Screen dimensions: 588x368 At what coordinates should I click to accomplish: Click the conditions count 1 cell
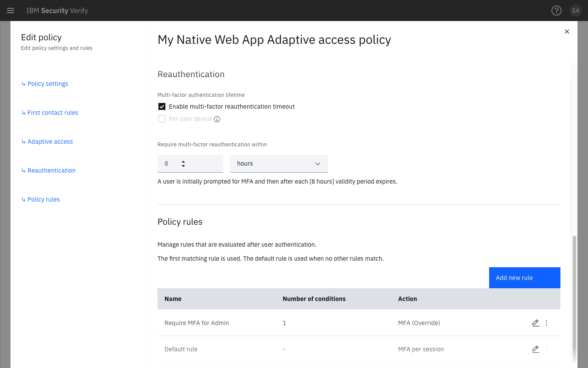coord(284,323)
